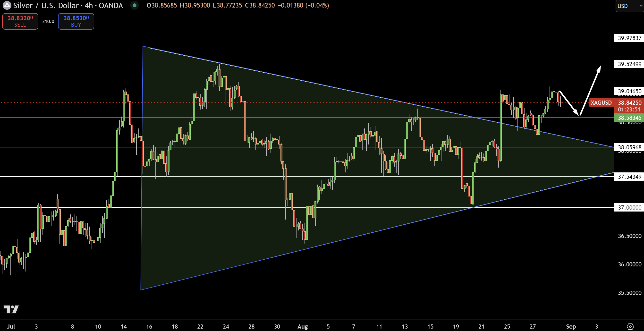This screenshot has width=644, height=331.
Task: Click the Jul label on time axis
Action: [x=11, y=326]
